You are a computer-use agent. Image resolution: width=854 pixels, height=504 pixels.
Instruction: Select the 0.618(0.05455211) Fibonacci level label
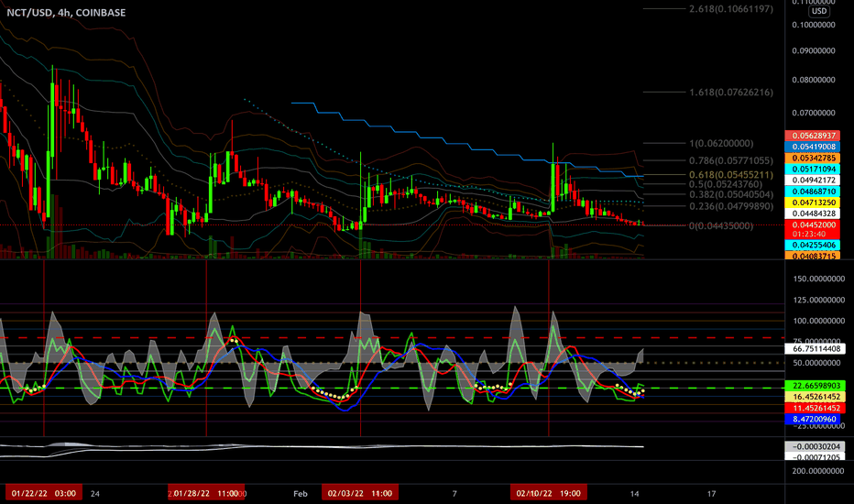[x=731, y=175]
